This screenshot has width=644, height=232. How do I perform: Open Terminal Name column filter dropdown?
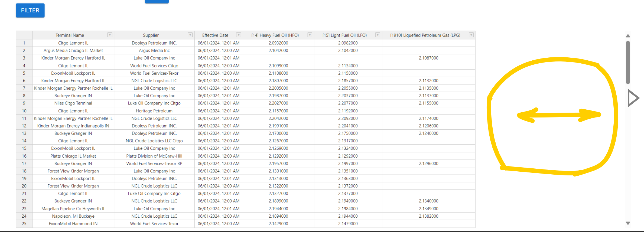tap(110, 35)
